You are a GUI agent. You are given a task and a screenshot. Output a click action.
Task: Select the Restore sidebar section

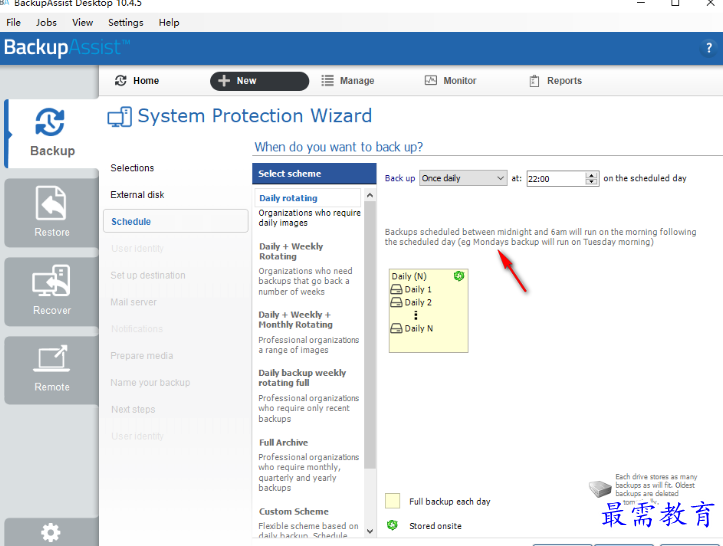tap(52, 213)
